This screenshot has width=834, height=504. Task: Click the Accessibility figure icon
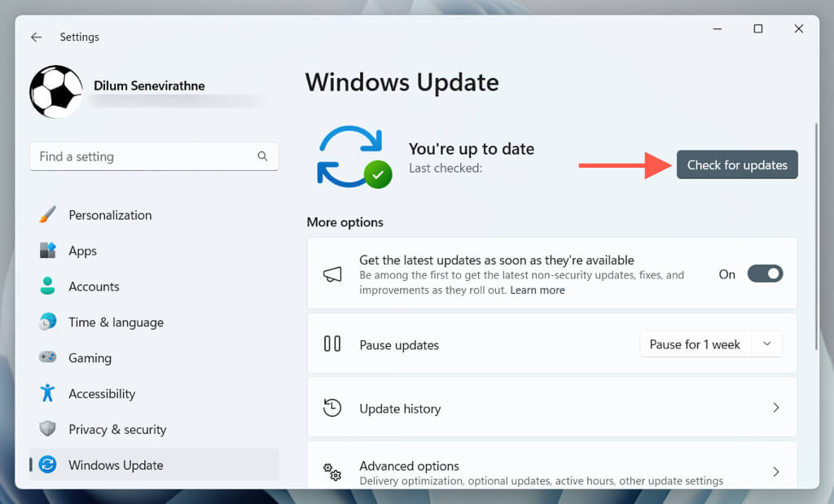click(48, 393)
